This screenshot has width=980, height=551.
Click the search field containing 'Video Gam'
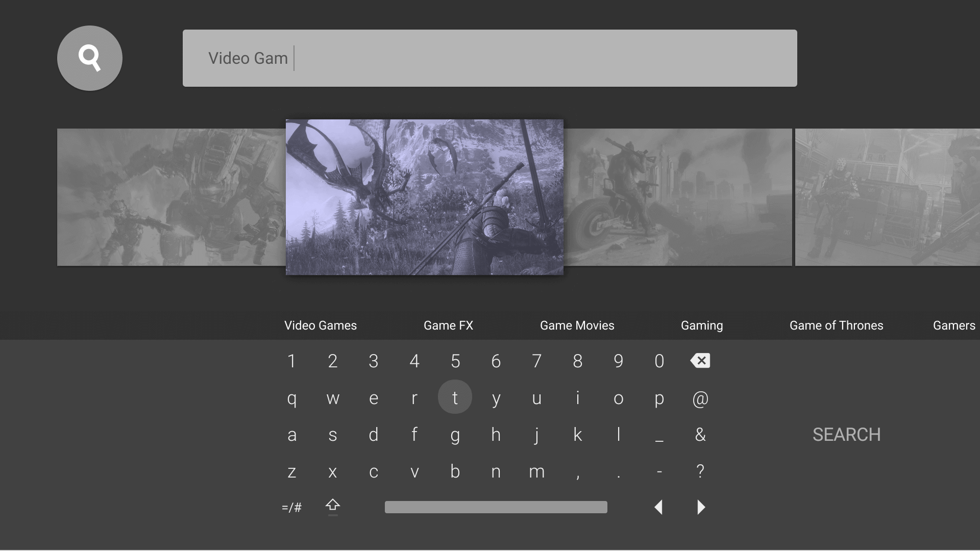490,58
